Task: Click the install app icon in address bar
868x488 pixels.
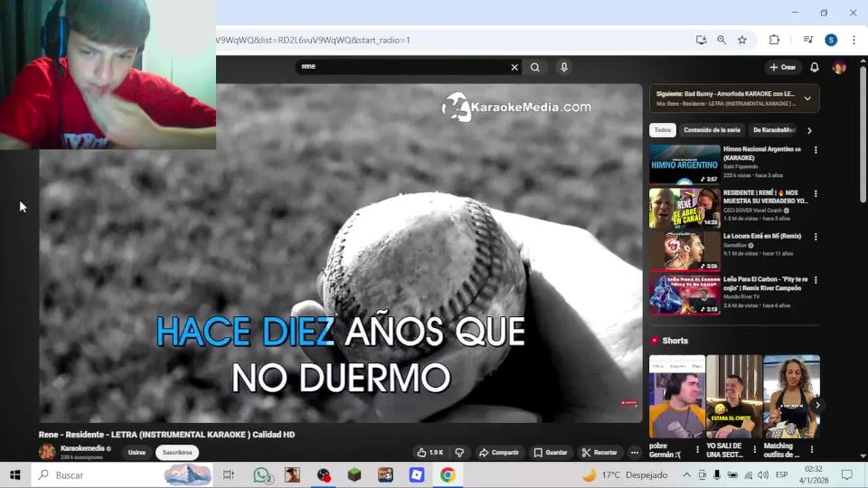Action: point(701,40)
